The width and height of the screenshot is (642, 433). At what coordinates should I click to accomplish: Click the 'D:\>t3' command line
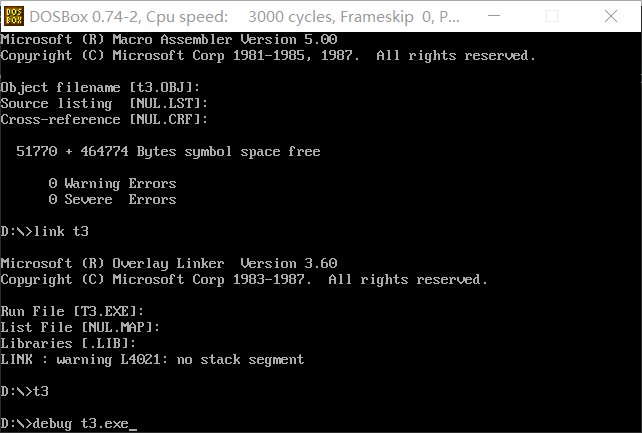pyautogui.click(x=24, y=391)
